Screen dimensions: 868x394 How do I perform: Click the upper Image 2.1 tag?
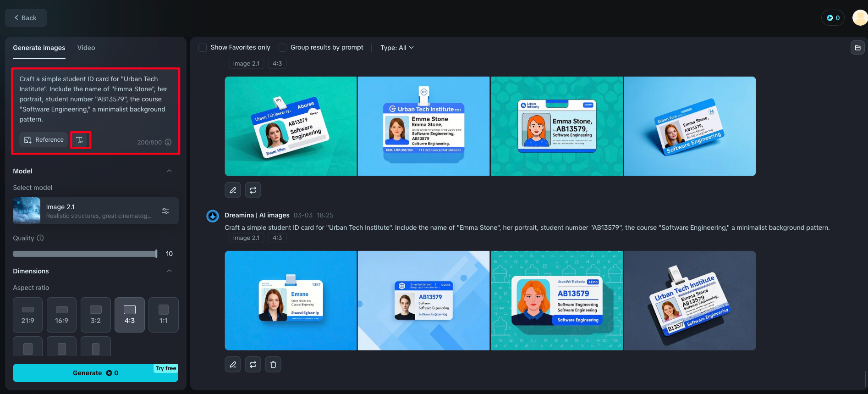click(246, 64)
